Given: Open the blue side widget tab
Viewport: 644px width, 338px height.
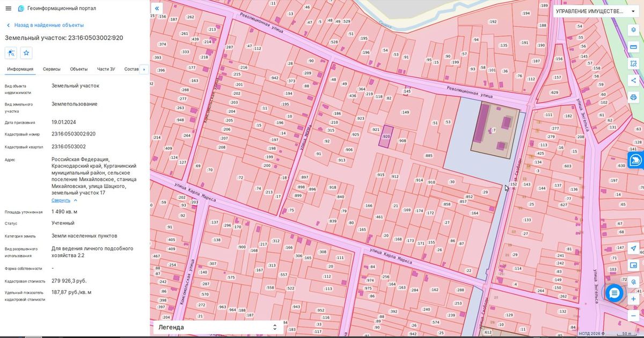Looking at the screenshot, I should click(636, 160).
